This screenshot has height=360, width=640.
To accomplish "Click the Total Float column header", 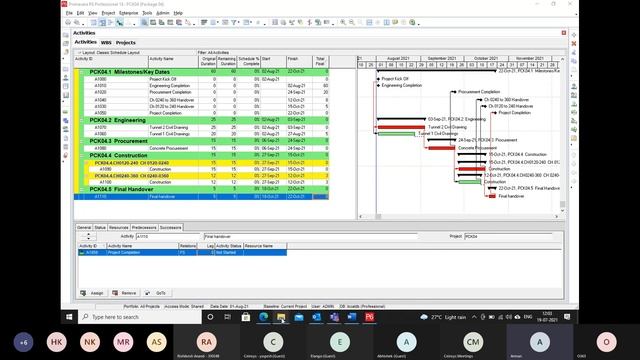I will tap(320, 61).
